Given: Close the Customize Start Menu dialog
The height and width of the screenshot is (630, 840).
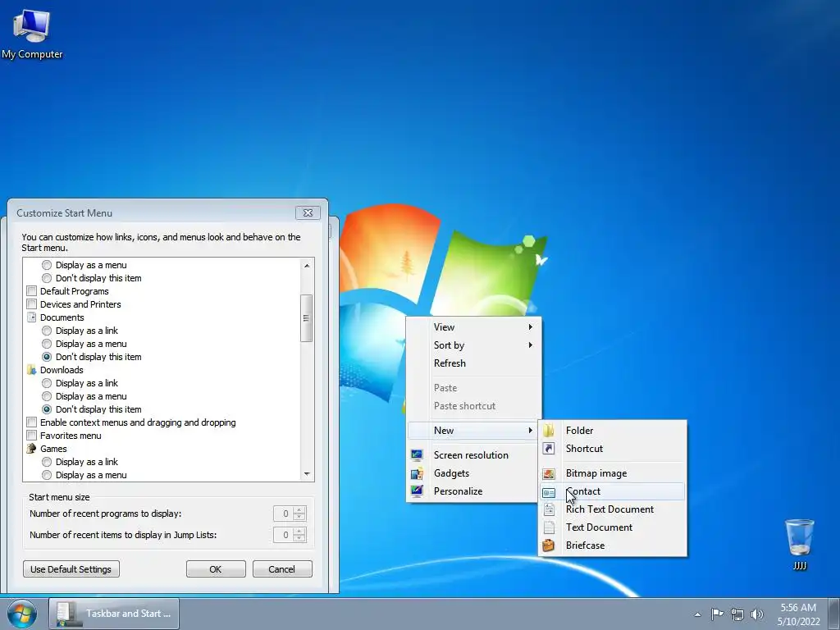Looking at the screenshot, I should click(x=308, y=212).
